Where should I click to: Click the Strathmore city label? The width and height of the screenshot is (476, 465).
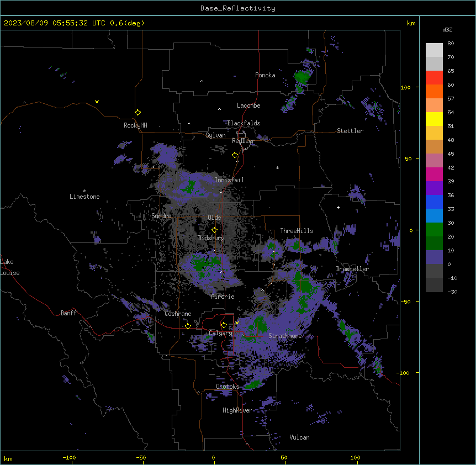[285, 336]
